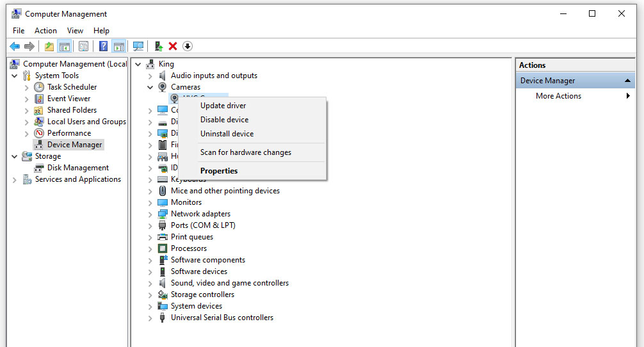Select the Software devices category

tap(199, 271)
